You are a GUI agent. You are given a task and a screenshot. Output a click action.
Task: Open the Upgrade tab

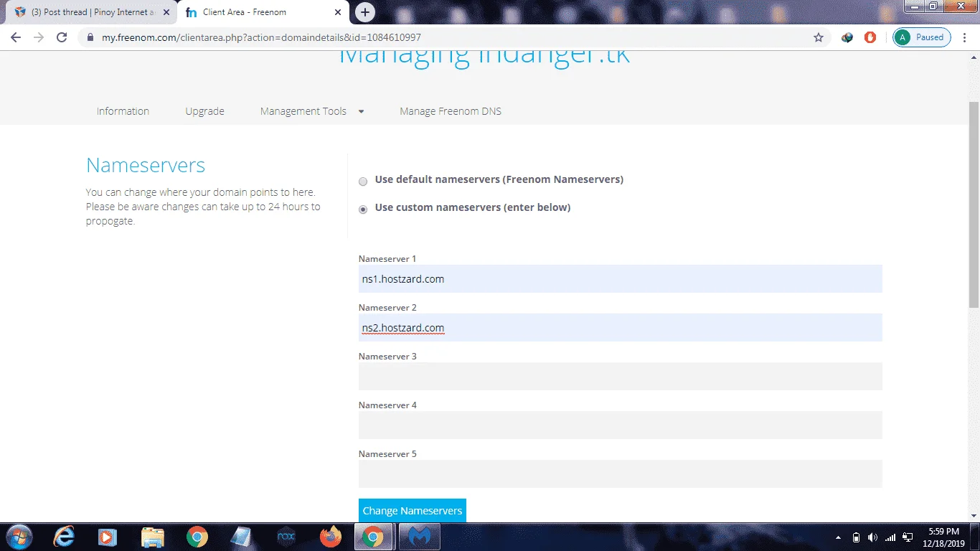pyautogui.click(x=204, y=111)
